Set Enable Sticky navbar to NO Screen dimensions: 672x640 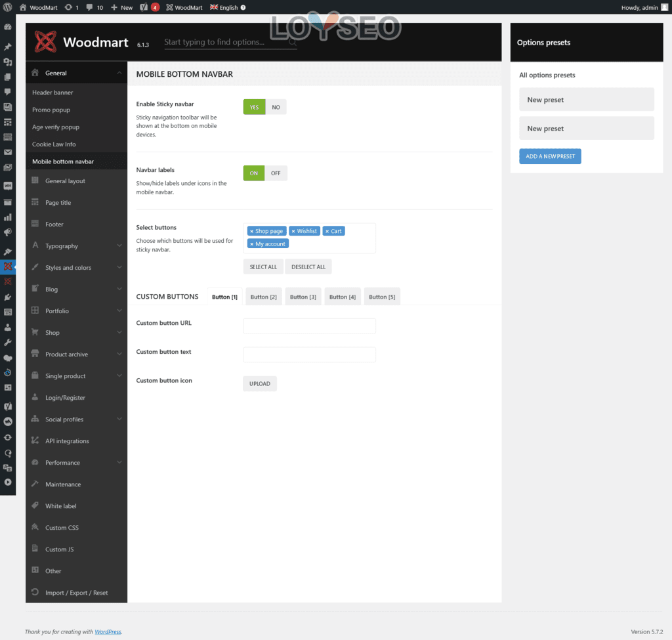pos(276,107)
